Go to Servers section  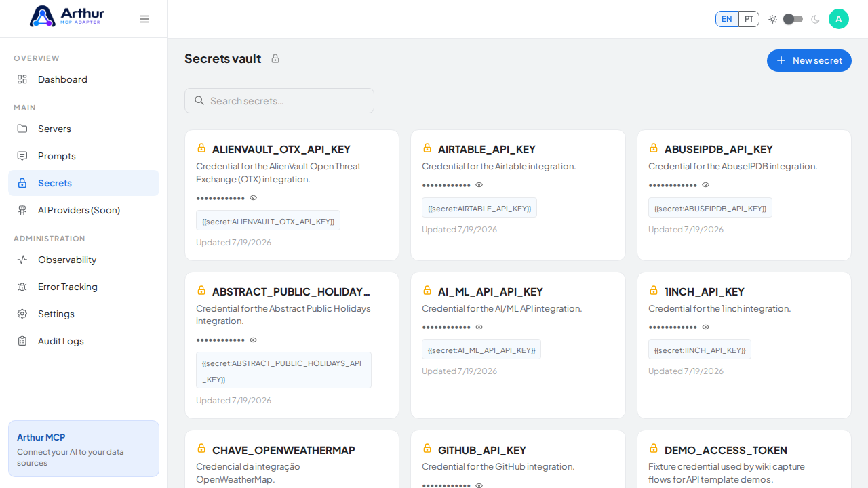[x=83, y=129]
